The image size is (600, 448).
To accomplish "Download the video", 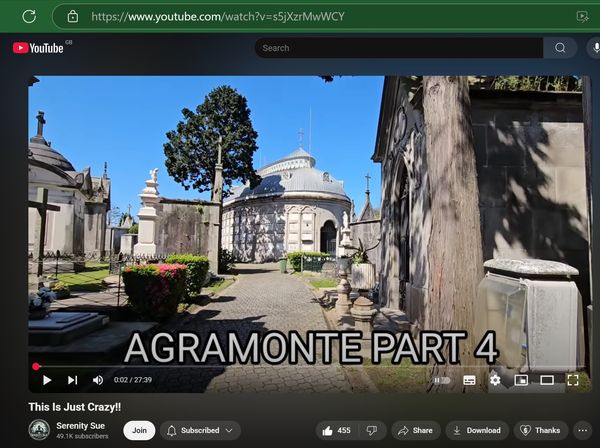I will pos(477,430).
